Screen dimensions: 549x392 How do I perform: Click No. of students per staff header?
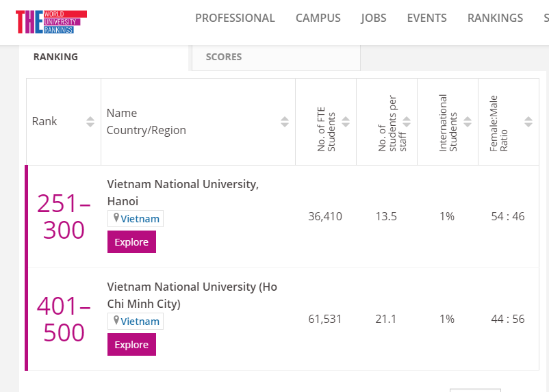pos(392,124)
